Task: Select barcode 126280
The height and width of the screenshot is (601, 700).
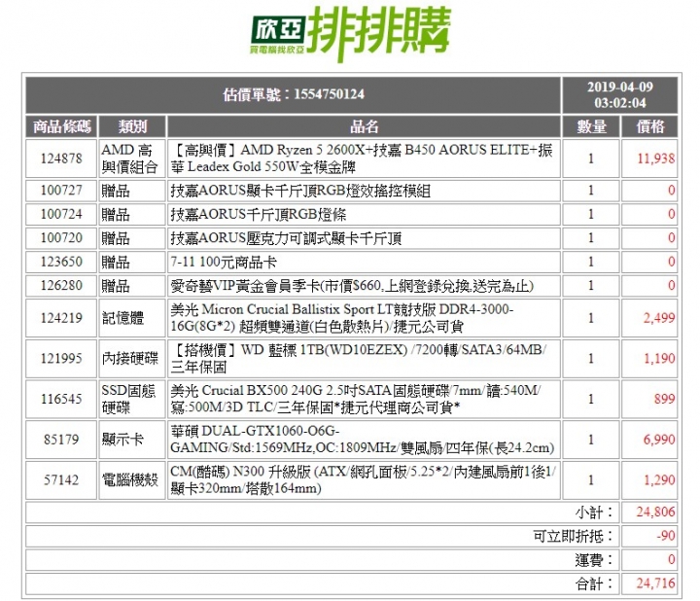Action: (x=61, y=285)
